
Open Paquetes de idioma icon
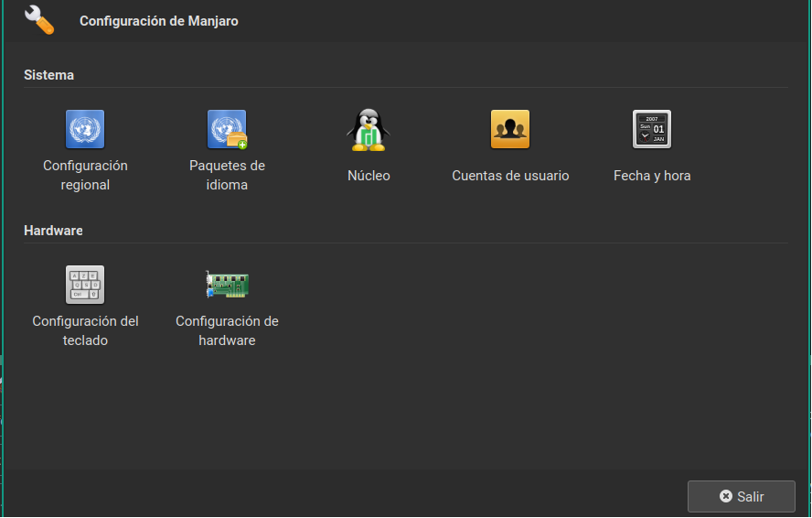coord(227,129)
